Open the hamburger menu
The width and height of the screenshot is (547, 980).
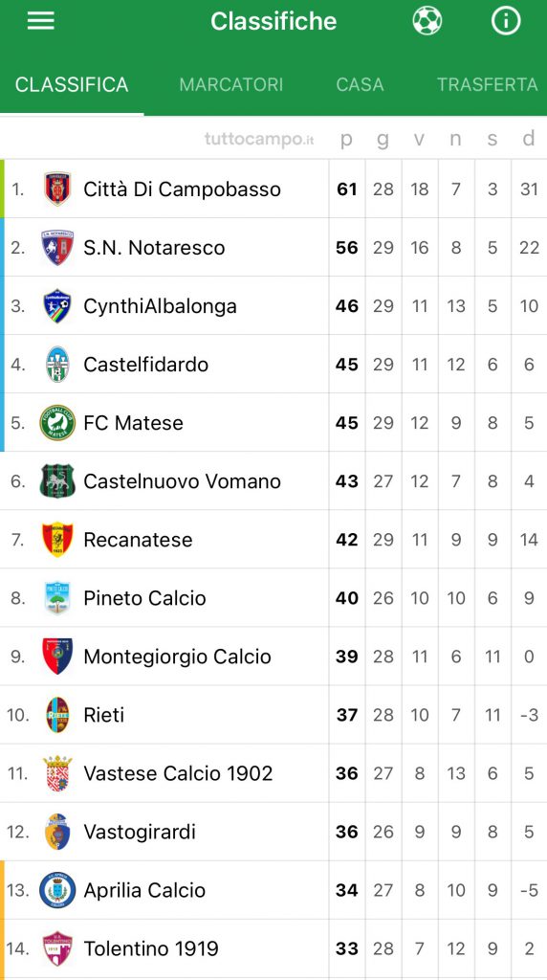(40, 21)
